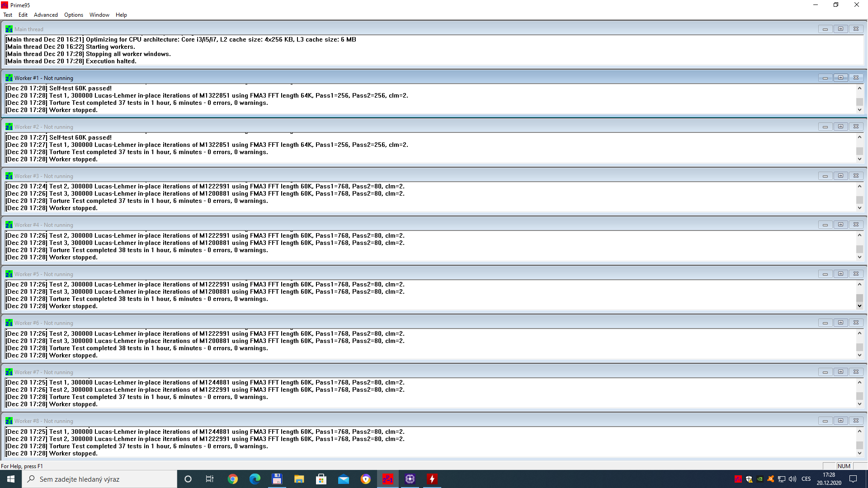Open the Options menu
Screen dimensions: 868x488
[x=73, y=15]
